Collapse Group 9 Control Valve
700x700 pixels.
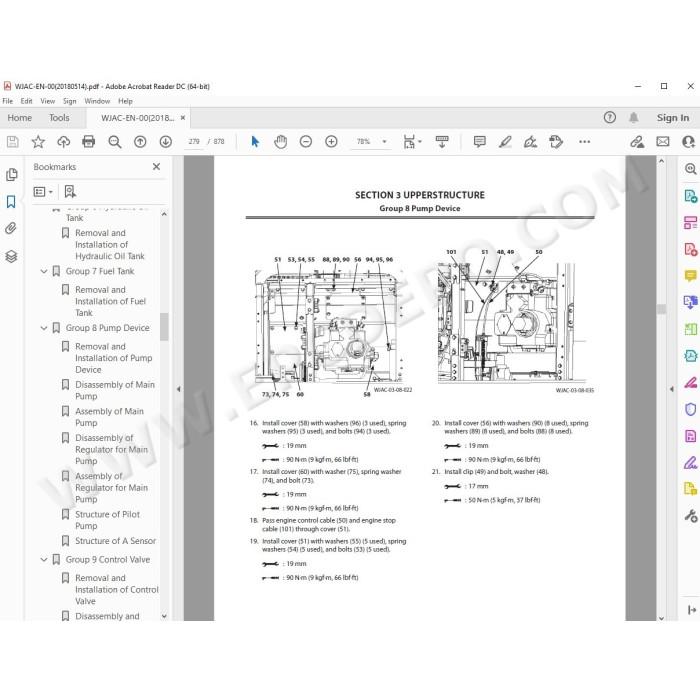44,560
